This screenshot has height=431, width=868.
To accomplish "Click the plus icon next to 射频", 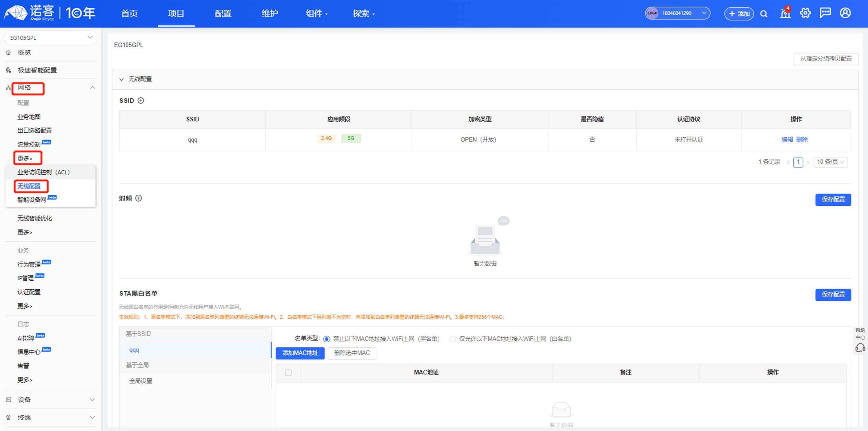I will [x=139, y=198].
